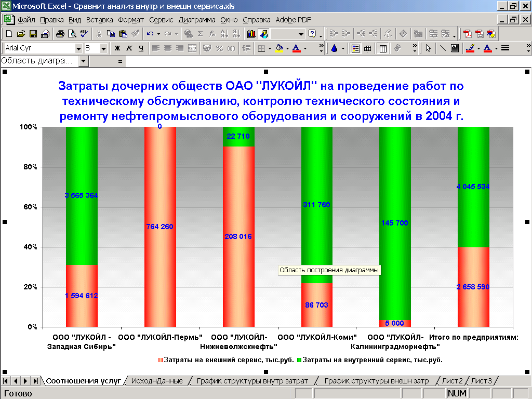Toggle series By Column button
532x399 pixels.
click(383, 48)
